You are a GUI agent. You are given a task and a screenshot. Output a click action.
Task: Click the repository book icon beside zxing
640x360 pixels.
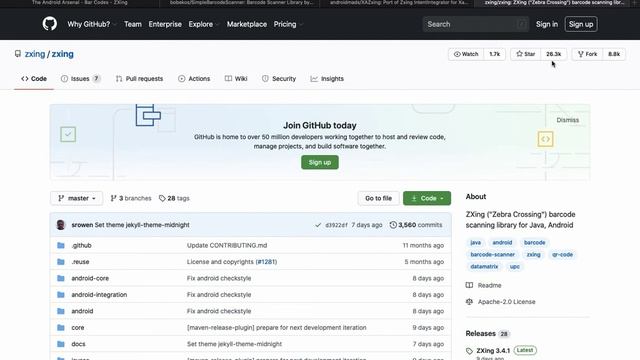(x=18, y=54)
